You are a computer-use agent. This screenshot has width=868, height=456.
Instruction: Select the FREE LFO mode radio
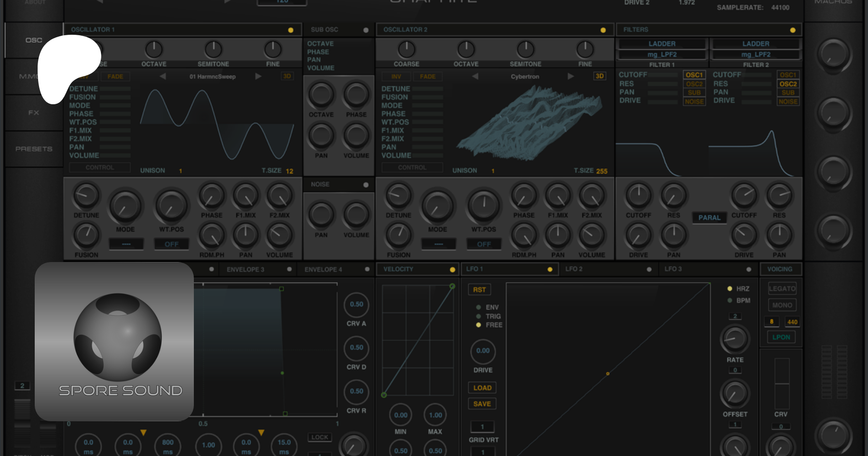(478, 325)
